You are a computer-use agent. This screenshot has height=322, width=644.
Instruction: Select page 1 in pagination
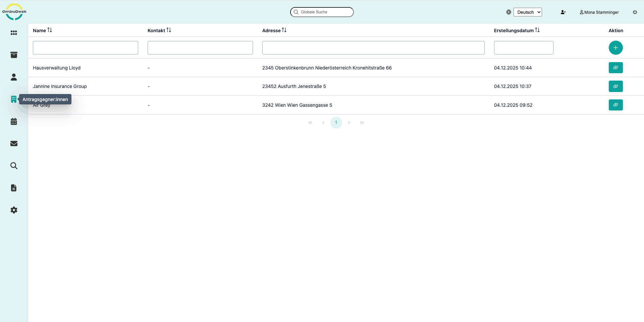click(x=336, y=123)
